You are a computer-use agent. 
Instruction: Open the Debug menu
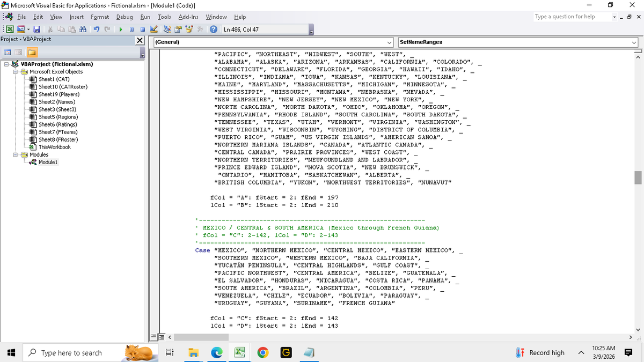point(125,17)
